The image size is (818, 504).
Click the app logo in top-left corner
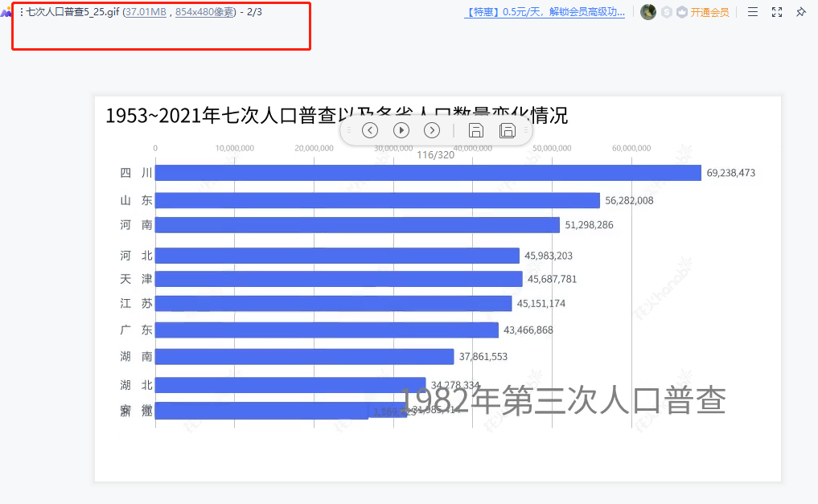tap(6, 12)
